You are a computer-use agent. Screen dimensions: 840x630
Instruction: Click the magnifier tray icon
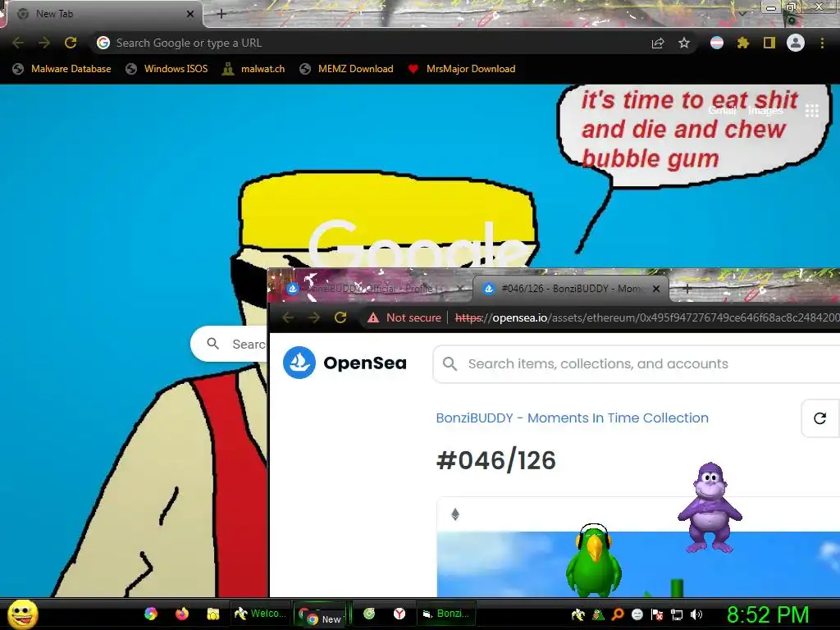click(x=617, y=615)
